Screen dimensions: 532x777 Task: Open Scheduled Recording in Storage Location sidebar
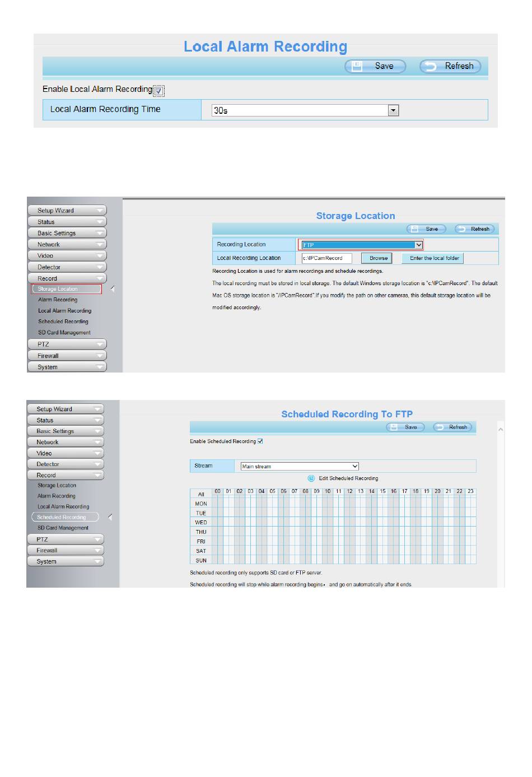tap(63, 322)
